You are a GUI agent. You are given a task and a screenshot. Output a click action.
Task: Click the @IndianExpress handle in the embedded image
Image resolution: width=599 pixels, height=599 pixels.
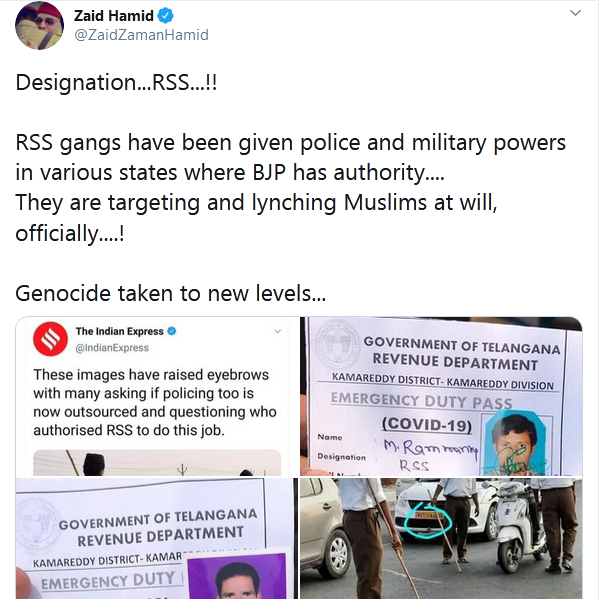click(x=112, y=348)
